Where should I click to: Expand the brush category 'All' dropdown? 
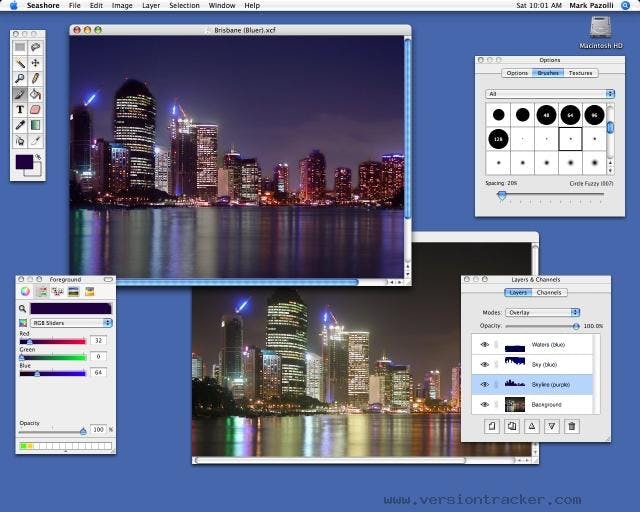(x=549, y=93)
